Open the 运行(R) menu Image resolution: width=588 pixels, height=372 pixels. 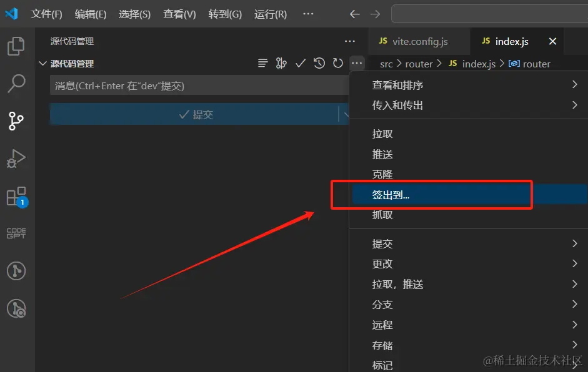pyautogui.click(x=270, y=14)
